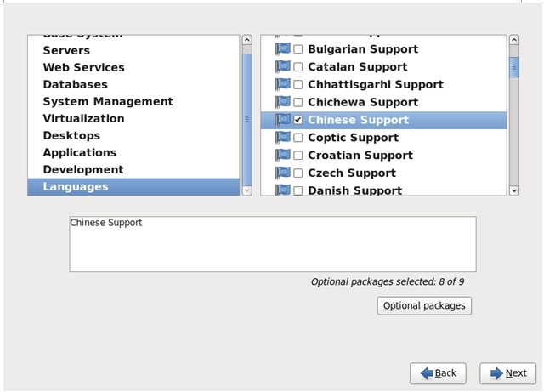Image resolution: width=544 pixels, height=392 pixels.
Task: Choose the Desktops category
Action: point(133,136)
